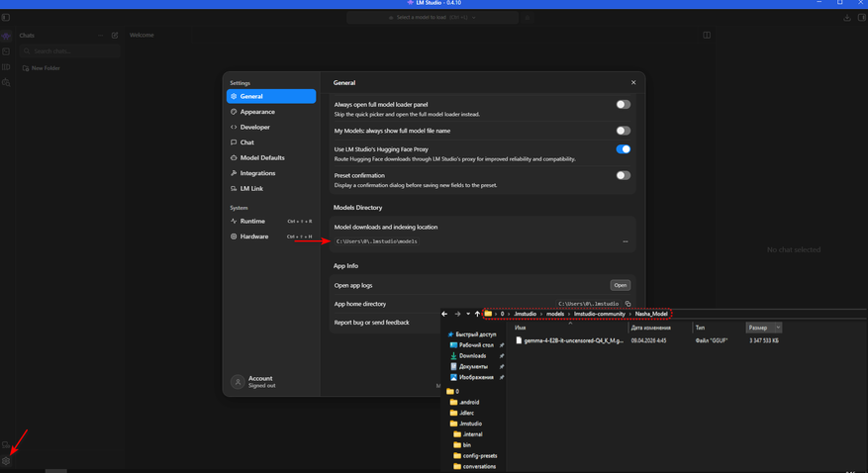The image size is (868, 473).
Task: Close the Settings dialog
Action: coord(633,82)
